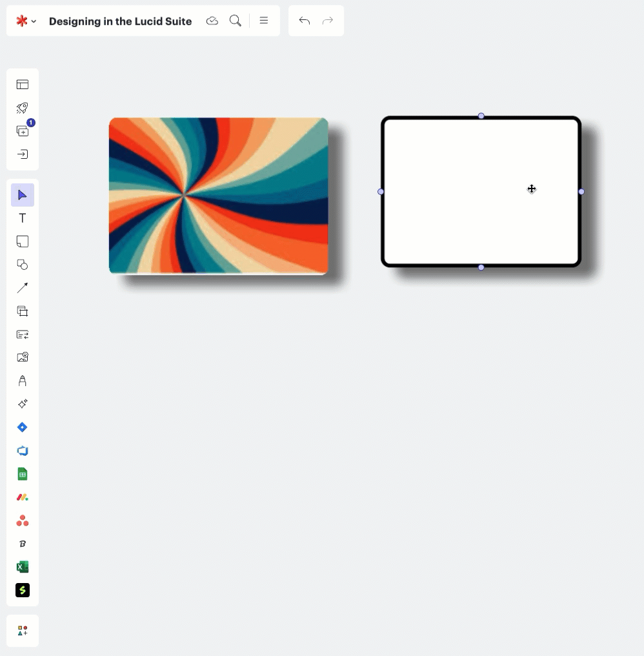The image size is (644, 656).
Task: Select the pen drawing tool
Action: [23, 381]
